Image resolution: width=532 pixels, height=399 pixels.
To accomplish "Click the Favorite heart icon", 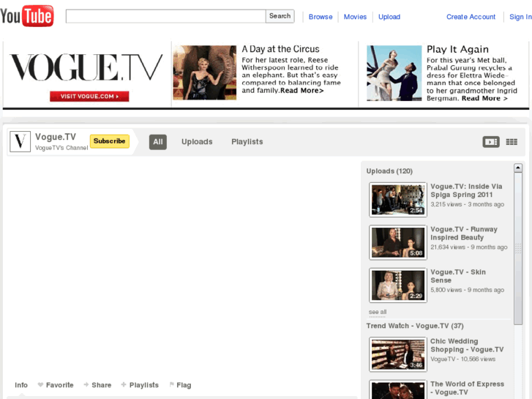I will tap(40, 385).
